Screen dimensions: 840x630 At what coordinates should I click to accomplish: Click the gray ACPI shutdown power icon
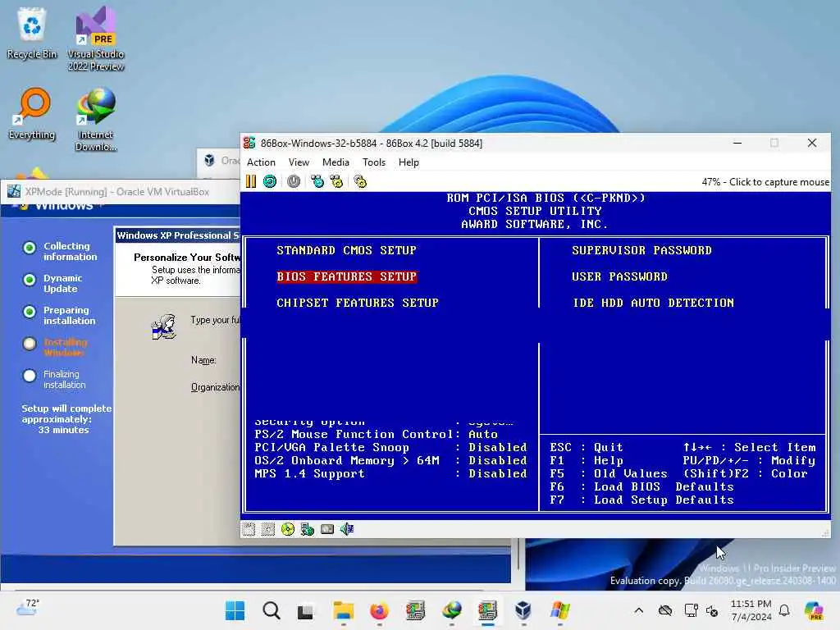(294, 181)
